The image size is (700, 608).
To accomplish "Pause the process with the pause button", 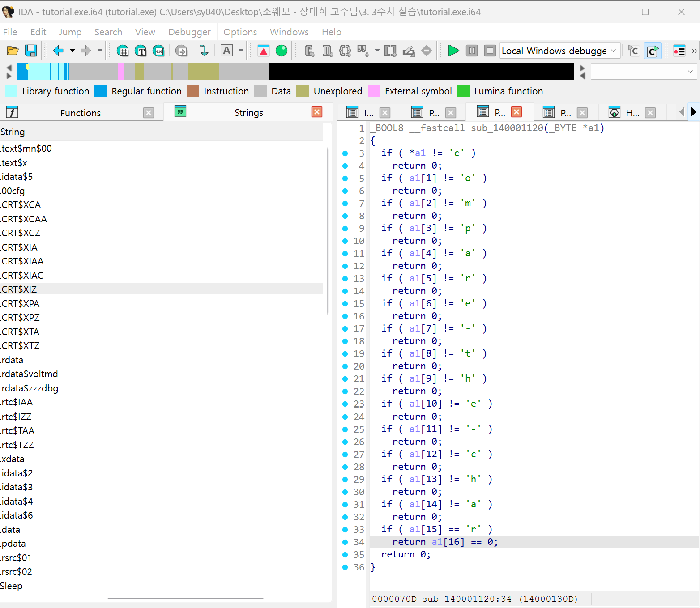I will coord(472,51).
